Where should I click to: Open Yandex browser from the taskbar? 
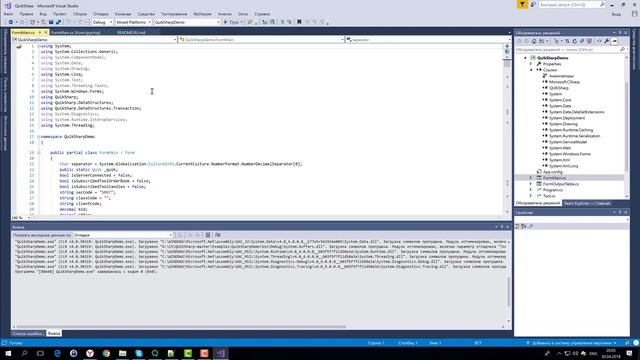(90, 353)
